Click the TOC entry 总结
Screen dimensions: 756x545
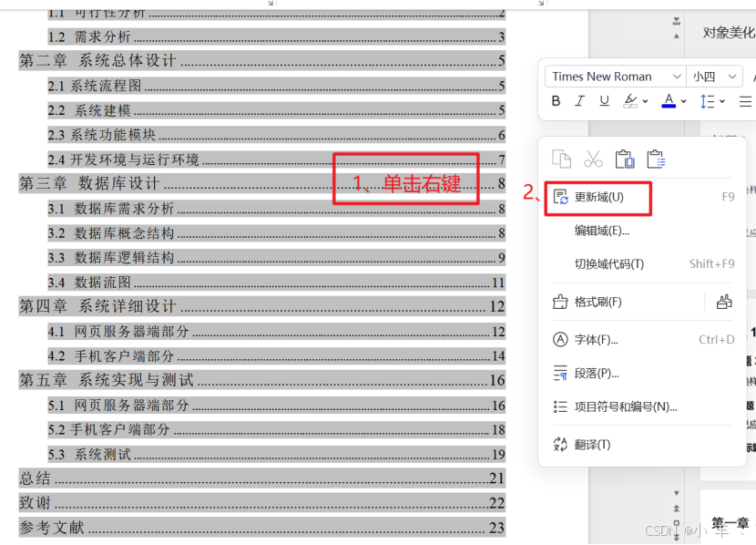[x=261, y=478]
